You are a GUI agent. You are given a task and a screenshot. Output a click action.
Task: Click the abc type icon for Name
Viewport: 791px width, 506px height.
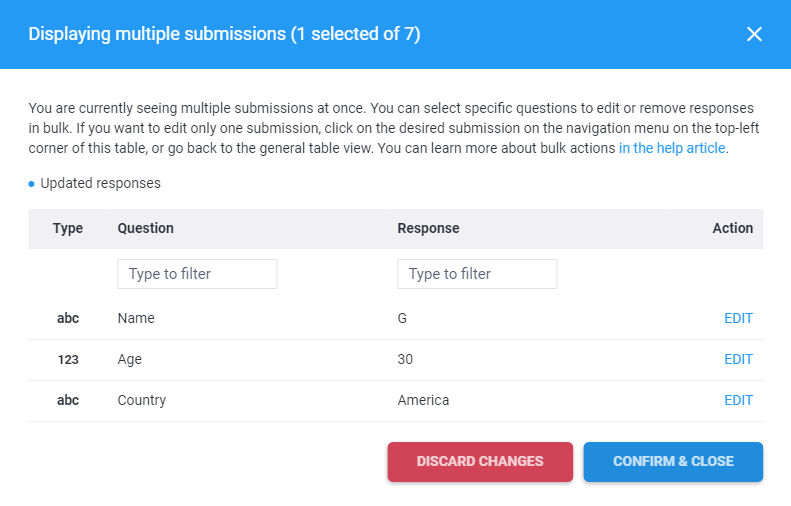(x=68, y=319)
